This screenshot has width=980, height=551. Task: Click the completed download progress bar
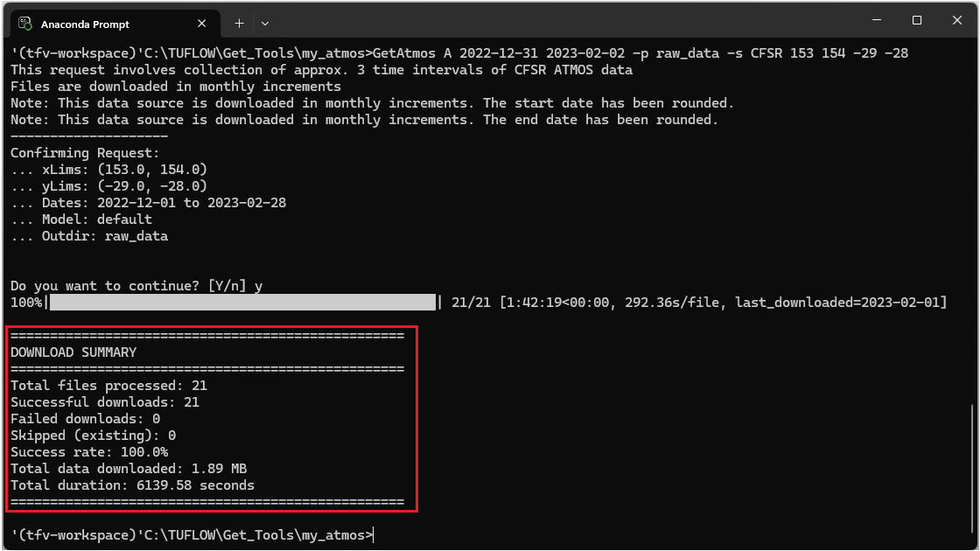243,303
